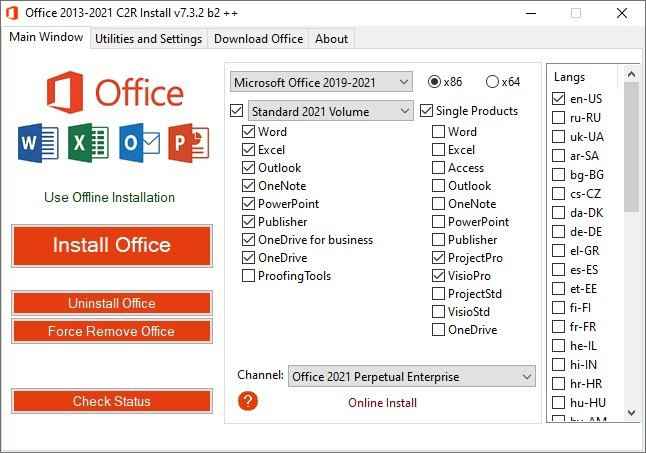Viewport: 646px width, 453px height.
Task: Toggle the Single Products checkbox
Action: pos(427,111)
